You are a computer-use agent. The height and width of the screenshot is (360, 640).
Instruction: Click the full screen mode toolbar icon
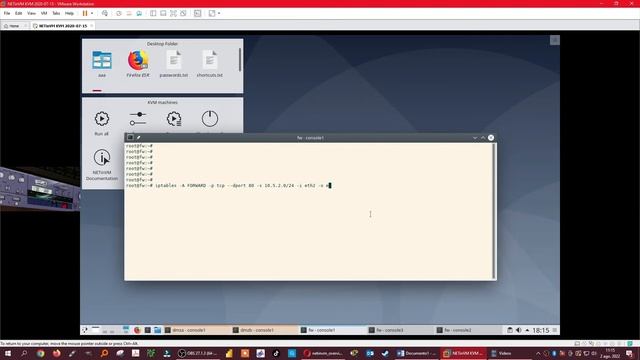[173, 13]
